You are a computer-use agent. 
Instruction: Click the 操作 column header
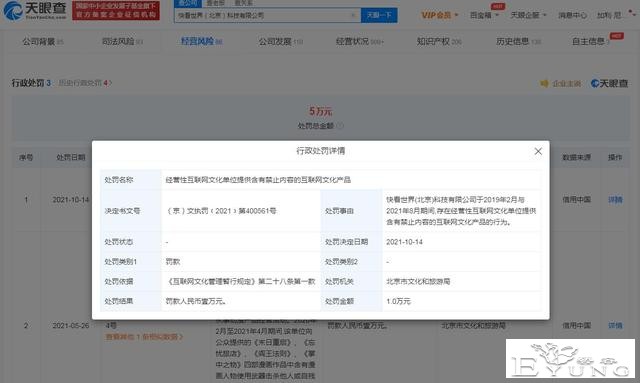615,157
